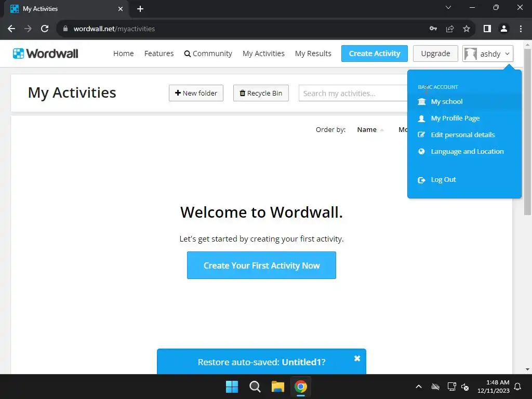Click the Wordwall logo
The image size is (532, 399).
46,54
